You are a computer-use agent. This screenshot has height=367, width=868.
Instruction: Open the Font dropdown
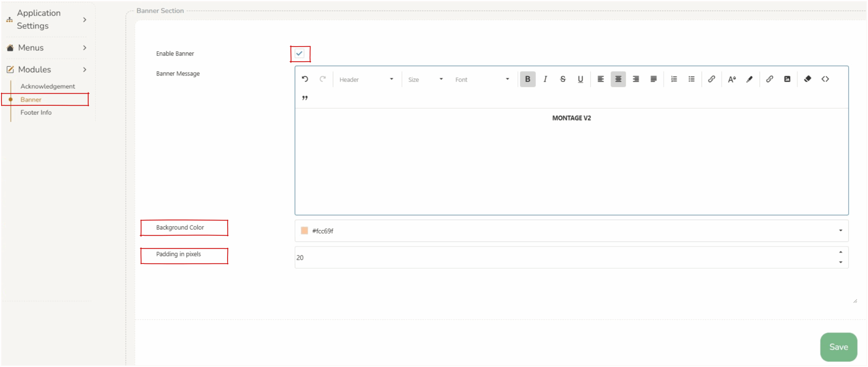482,79
